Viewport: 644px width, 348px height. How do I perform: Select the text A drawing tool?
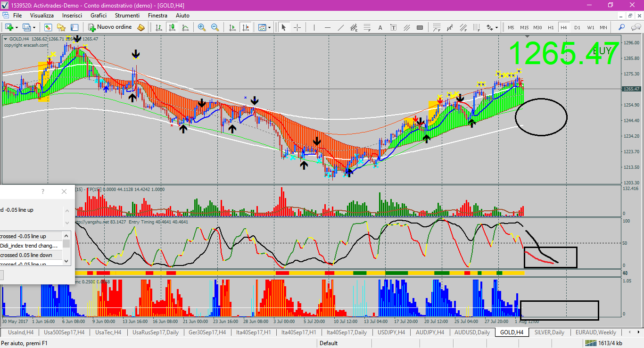point(380,27)
